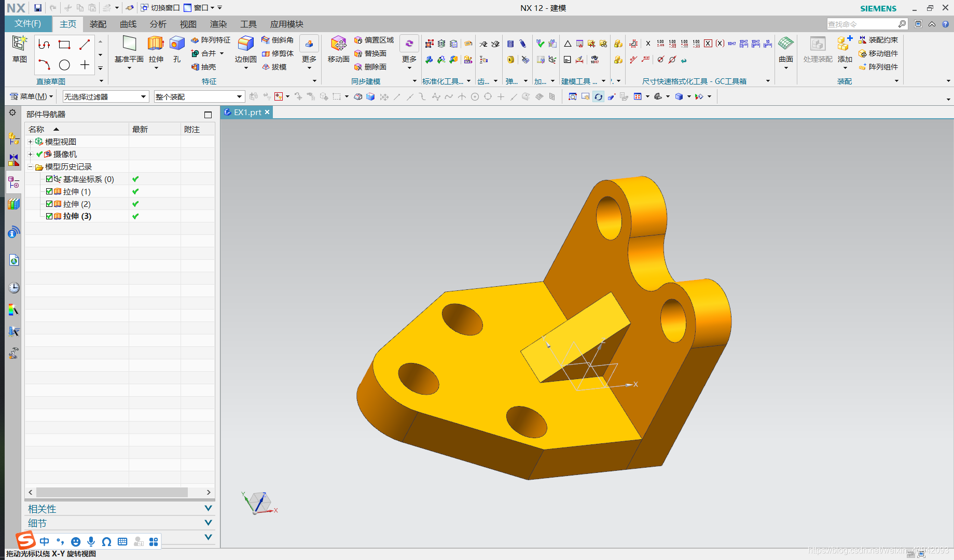Collapse the 模型历史记录 tree node
The height and width of the screenshot is (560, 954).
coord(30,166)
